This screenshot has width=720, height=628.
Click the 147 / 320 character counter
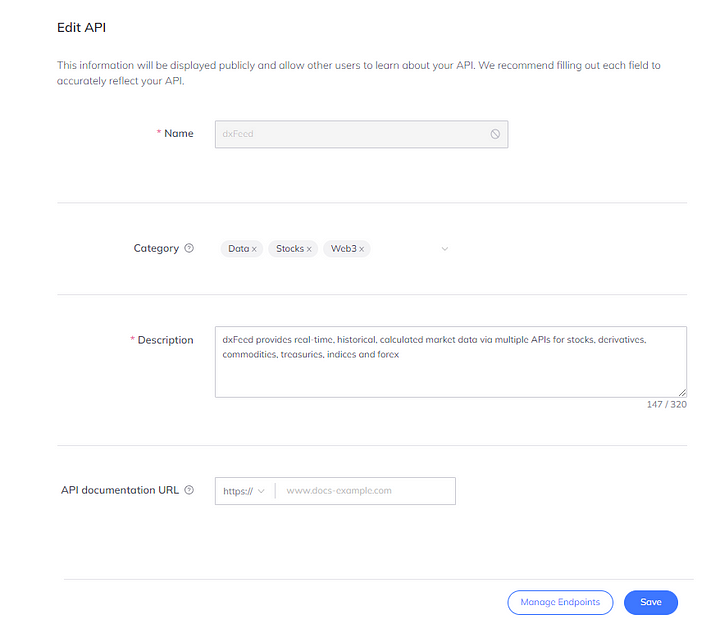[667, 405]
